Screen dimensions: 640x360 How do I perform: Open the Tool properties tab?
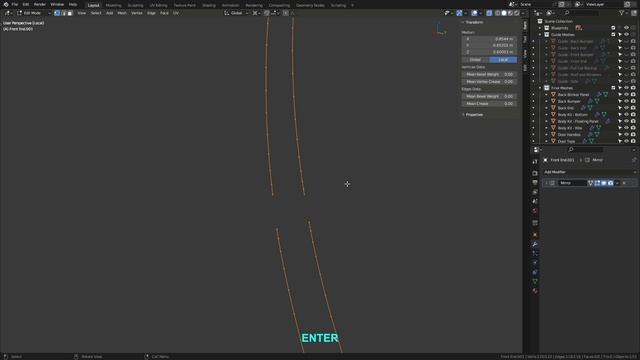coord(535,162)
